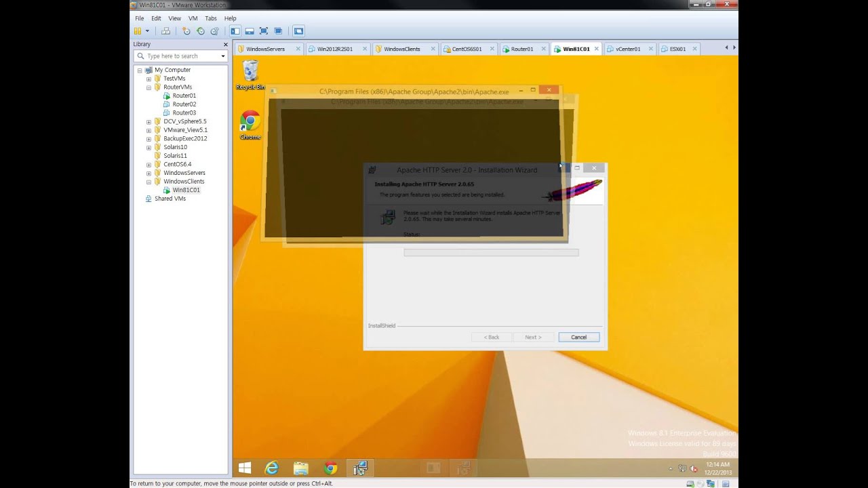Toggle the thumbnail bar view icon
Viewport: 868px width, 488px height.
pos(250,31)
